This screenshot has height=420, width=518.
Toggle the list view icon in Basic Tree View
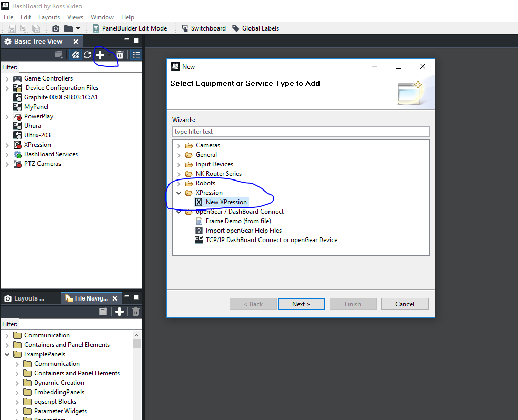coord(136,55)
